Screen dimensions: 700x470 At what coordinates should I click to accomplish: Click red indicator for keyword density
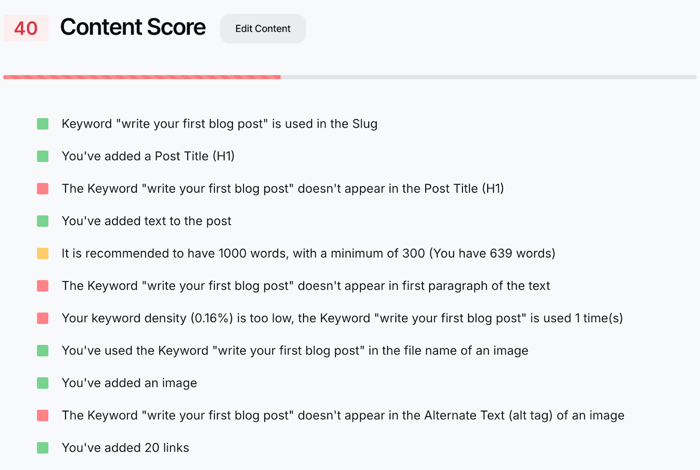43,318
